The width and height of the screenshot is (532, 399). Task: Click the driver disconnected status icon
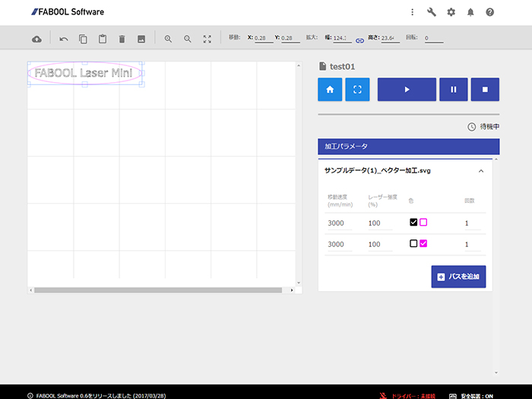pos(383,396)
